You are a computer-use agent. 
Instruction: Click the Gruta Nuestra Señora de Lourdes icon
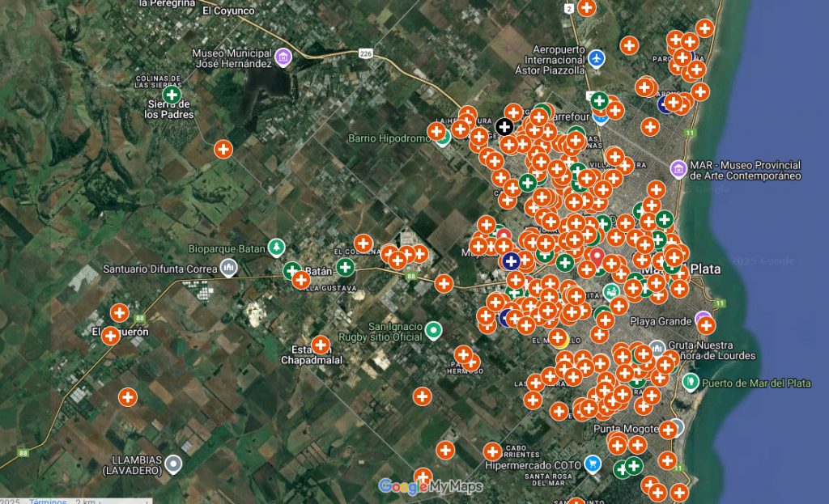tap(657, 348)
